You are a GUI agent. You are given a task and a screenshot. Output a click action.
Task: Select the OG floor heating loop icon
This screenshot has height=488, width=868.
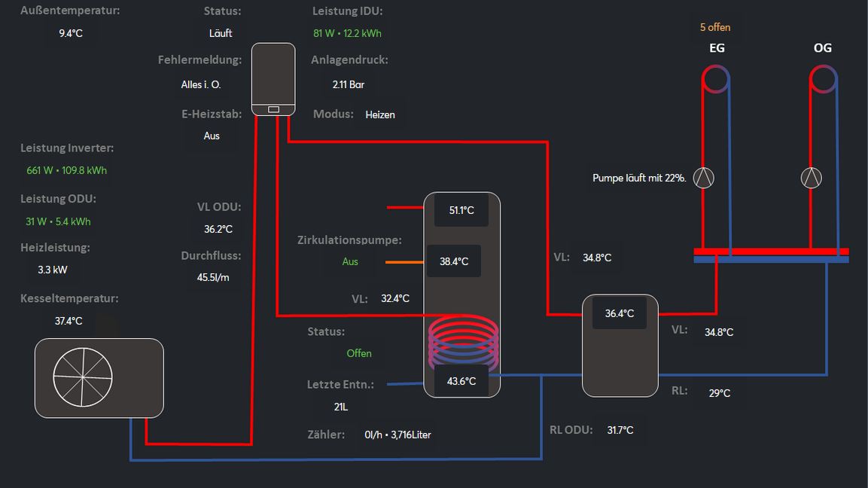click(823, 78)
